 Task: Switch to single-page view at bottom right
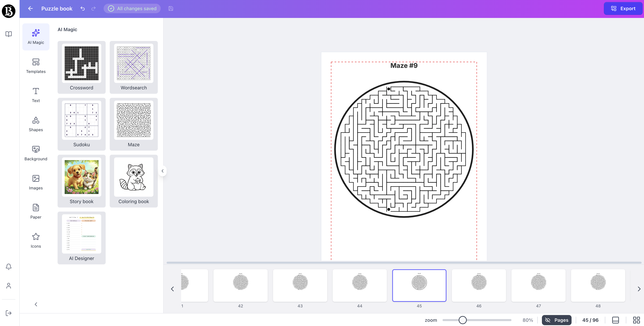tap(615, 320)
